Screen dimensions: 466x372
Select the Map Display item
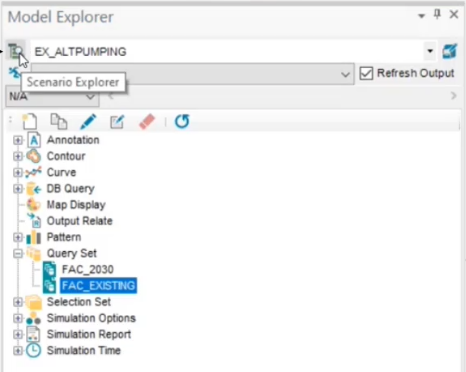coord(76,205)
